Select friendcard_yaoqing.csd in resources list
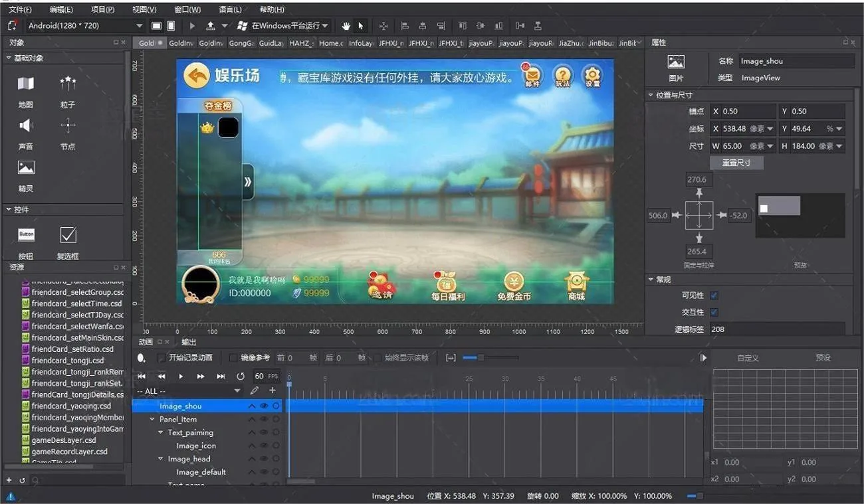Viewport: 864px width, 504px height. [71, 406]
